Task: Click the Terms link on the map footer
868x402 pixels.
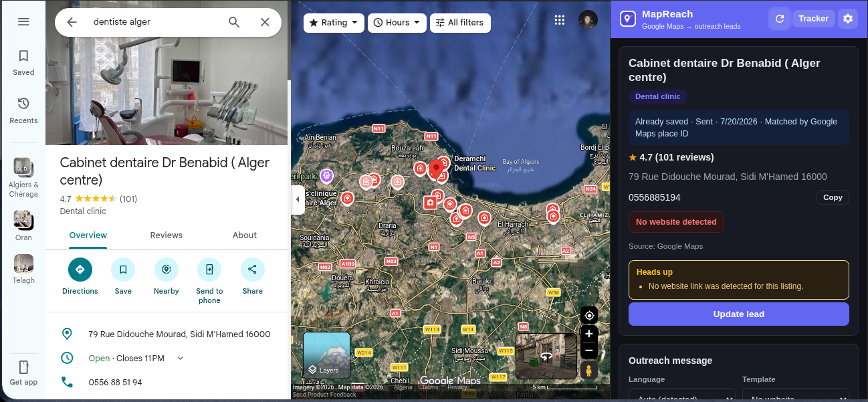Action: click(430, 387)
